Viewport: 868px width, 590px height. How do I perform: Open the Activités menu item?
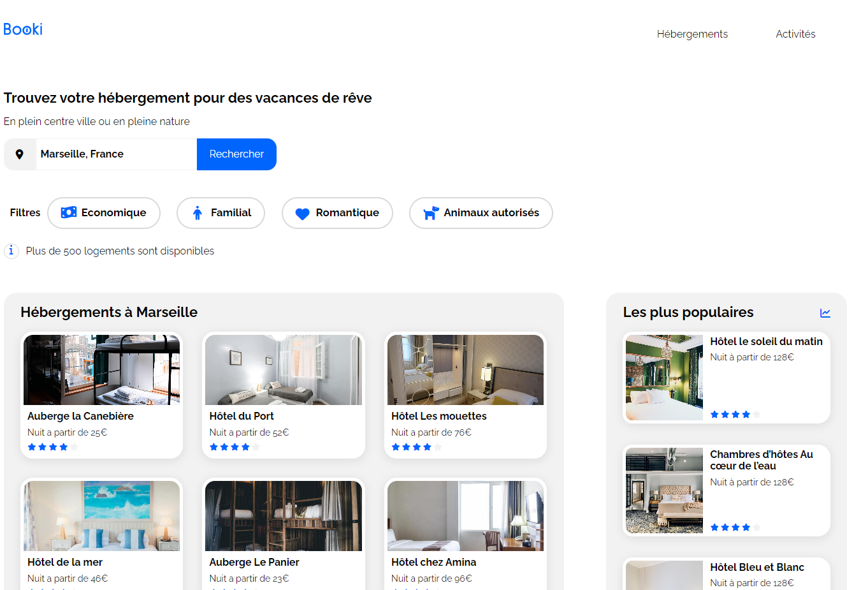(x=795, y=34)
